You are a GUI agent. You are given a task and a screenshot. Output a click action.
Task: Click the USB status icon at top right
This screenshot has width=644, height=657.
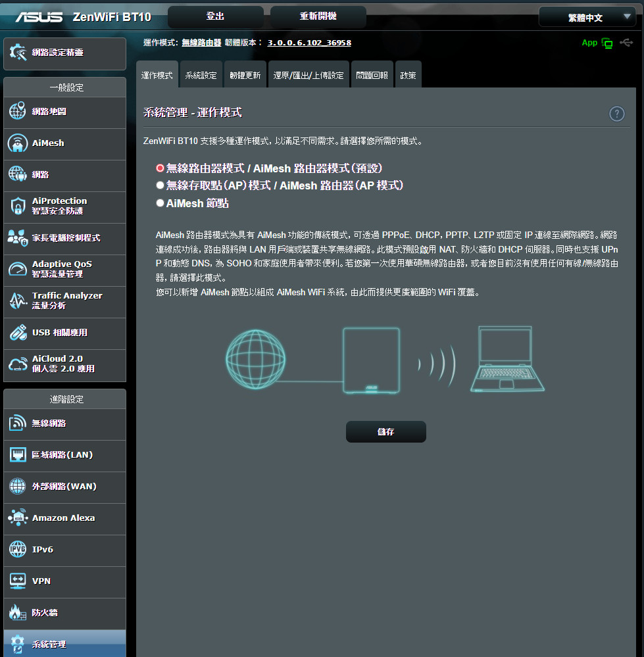[x=626, y=42]
